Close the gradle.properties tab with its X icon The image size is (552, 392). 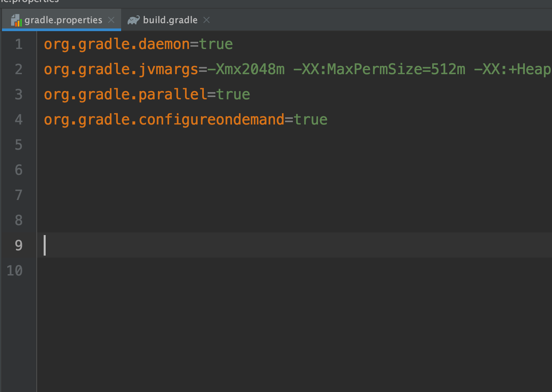pyautogui.click(x=111, y=20)
